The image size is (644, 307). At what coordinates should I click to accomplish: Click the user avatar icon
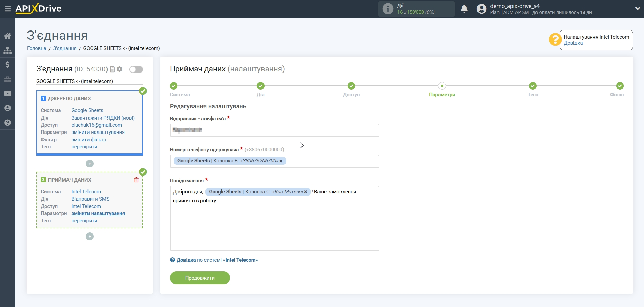481,9
